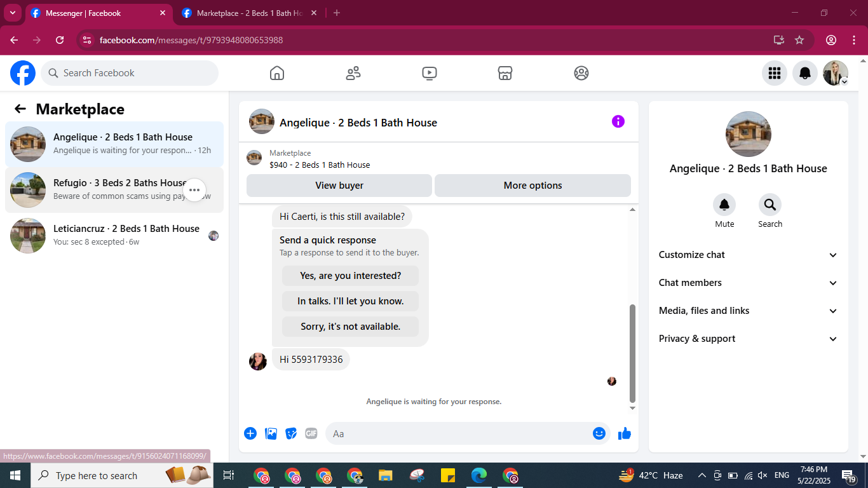Image resolution: width=868 pixels, height=488 pixels.
Task: Attach a photo using the image icon
Action: point(271,433)
